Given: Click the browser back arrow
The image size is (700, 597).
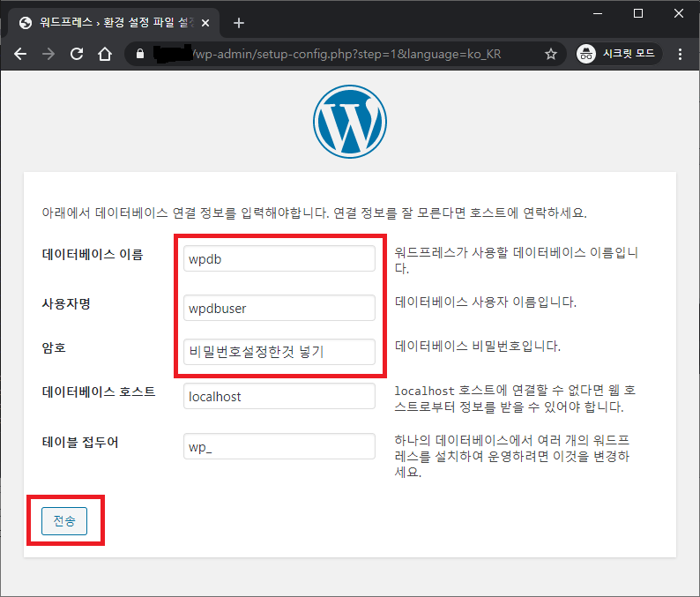Looking at the screenshot, I should click(x=21, y=54).
